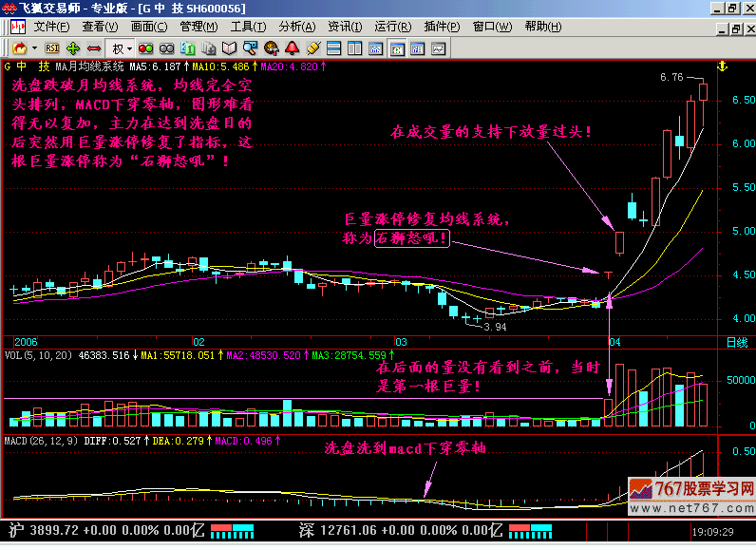Click the 日线 period label
The width and height of the screenshot is (756, 549).
737,341
